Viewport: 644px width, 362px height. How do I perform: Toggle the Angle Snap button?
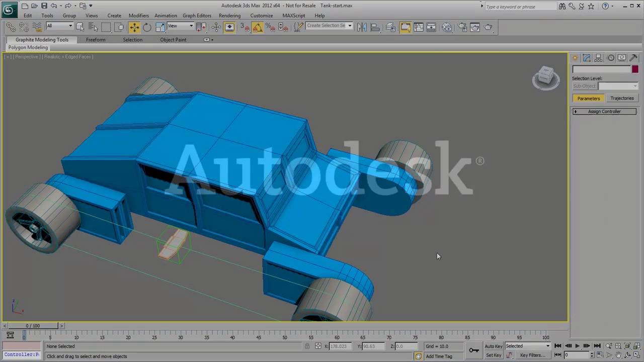pyautogui.click(x=258, y=27)
